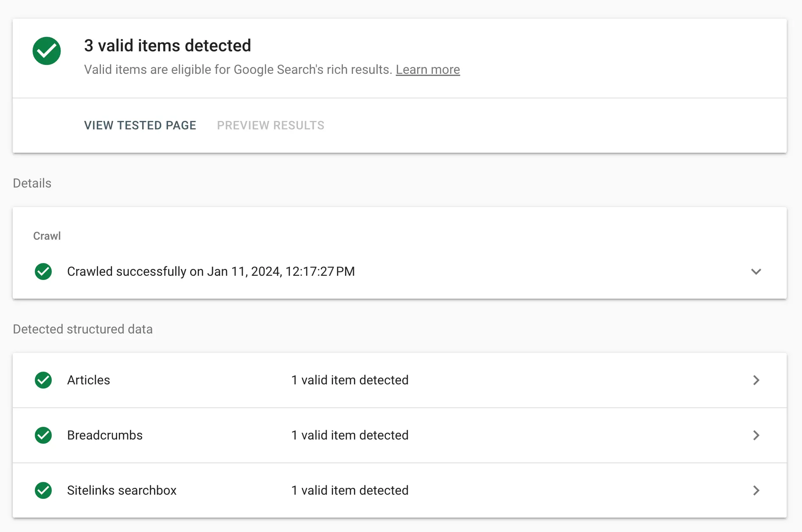The image size is (802, 532).
Task: Click the Crawled successfully timestamp text
Action: point(211,272)
